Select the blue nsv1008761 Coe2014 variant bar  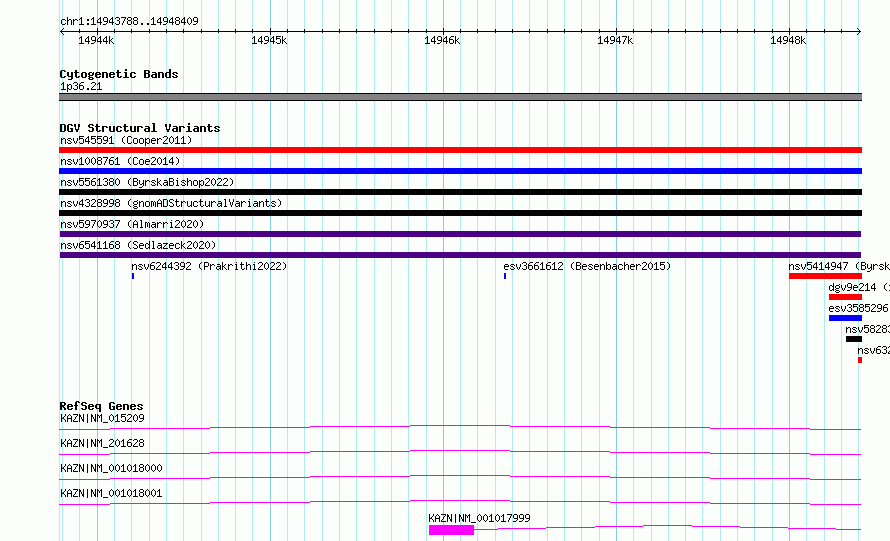(x=460, y=171)
